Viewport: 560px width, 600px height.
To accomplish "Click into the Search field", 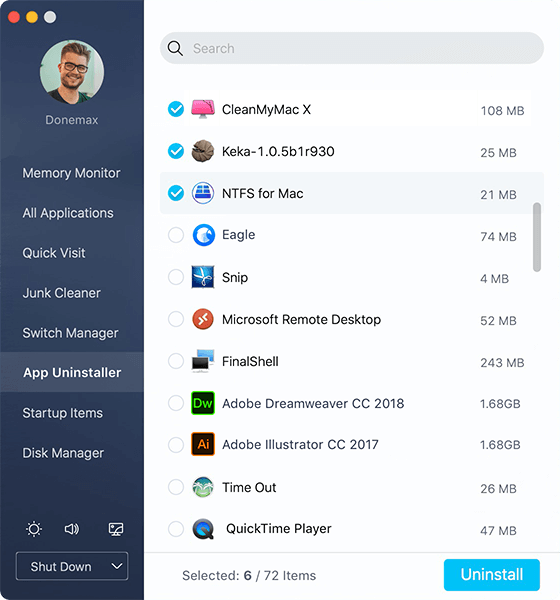I will (352, 48).
